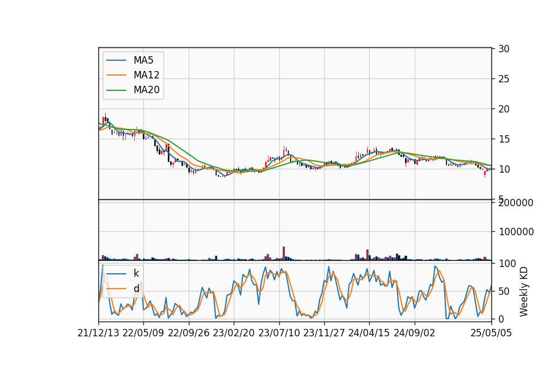Click the tallest volume bar near 23/07/10

pos(284,253)
